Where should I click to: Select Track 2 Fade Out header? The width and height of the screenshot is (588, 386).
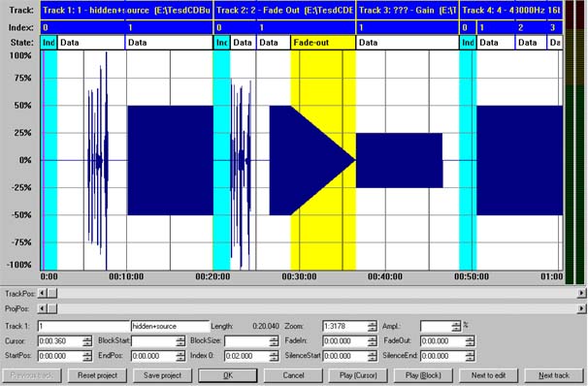tap(284, 10)
